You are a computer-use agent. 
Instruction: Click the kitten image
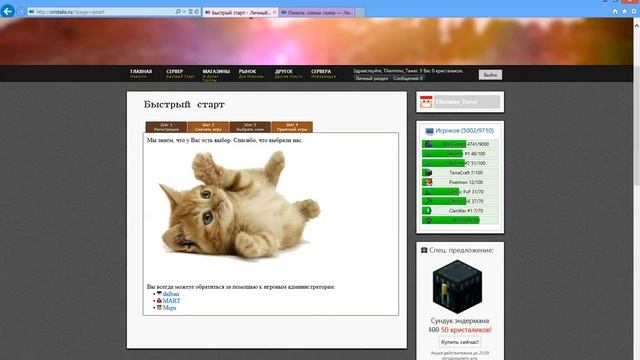point(239,206)
